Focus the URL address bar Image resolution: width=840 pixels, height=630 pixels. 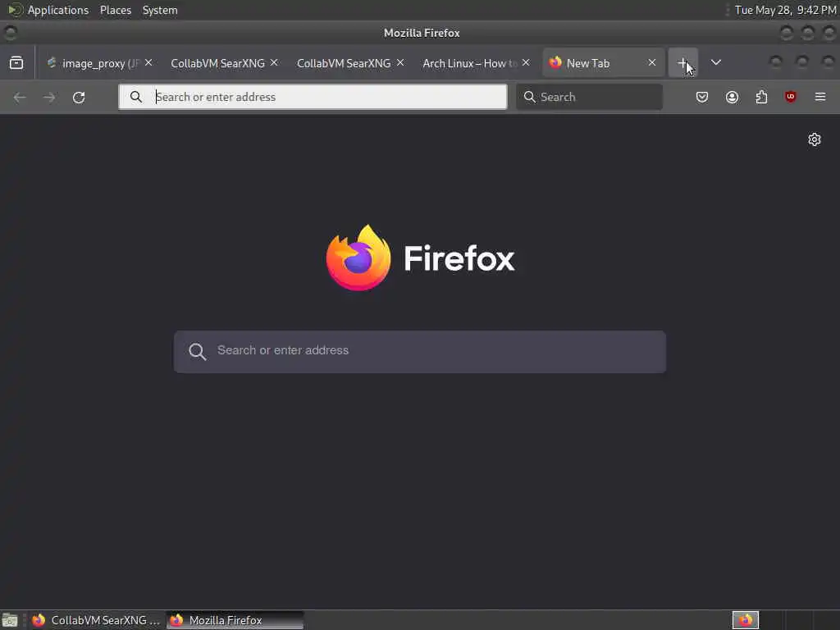(313, 97)
